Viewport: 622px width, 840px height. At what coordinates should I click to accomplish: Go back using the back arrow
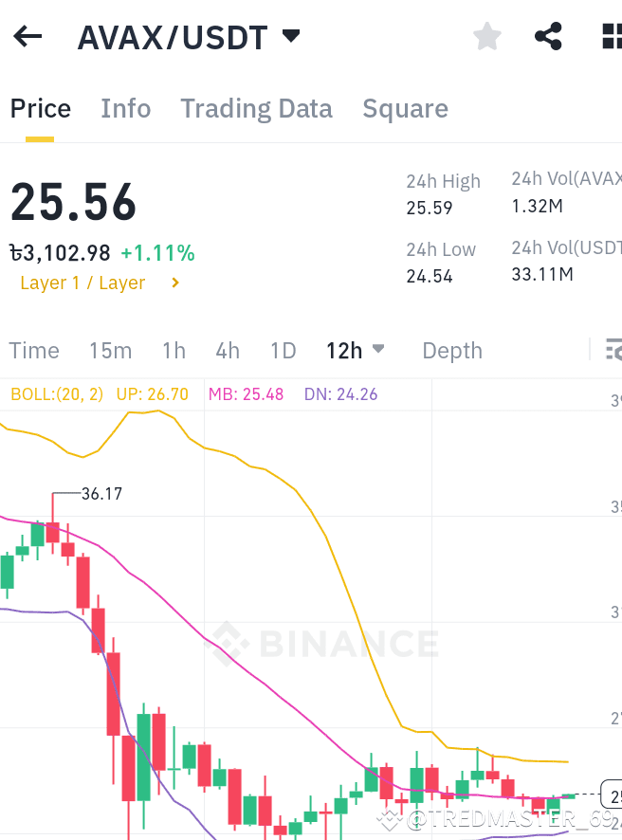point(27,36)
